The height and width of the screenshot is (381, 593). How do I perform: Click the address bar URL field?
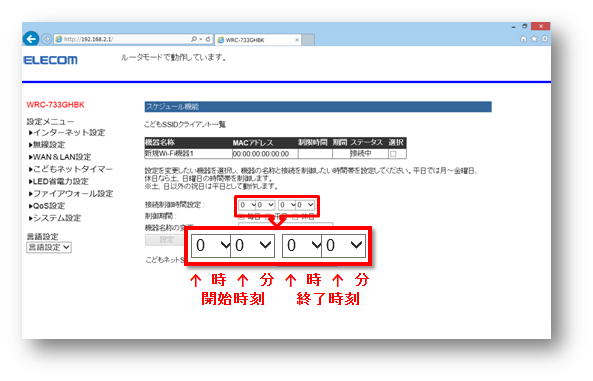(123, 39)
